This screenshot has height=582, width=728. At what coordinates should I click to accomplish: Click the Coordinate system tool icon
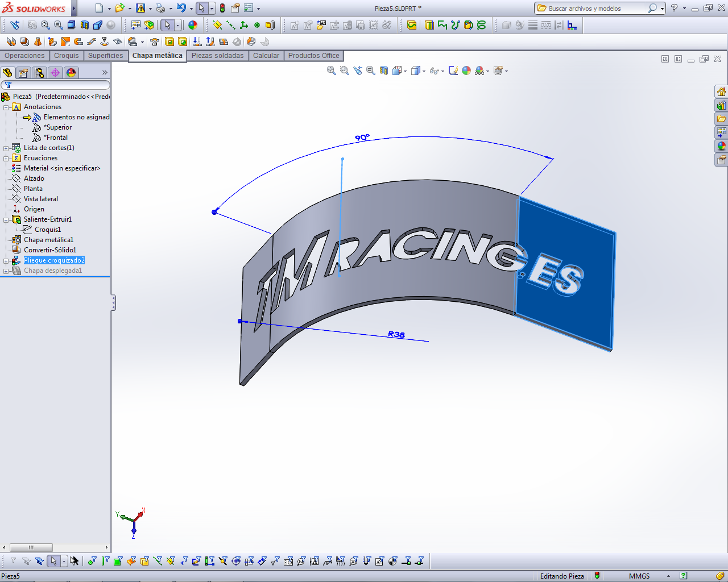tap(244, 25)
